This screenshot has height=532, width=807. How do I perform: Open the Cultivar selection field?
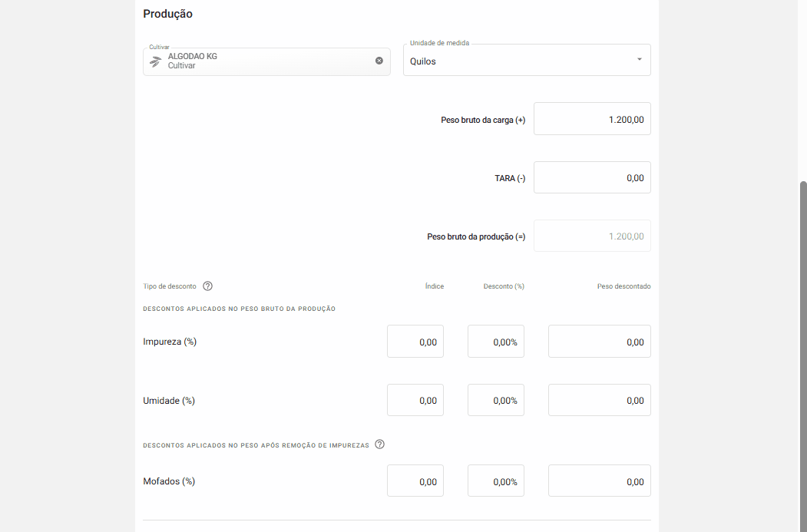coord(261,61)
